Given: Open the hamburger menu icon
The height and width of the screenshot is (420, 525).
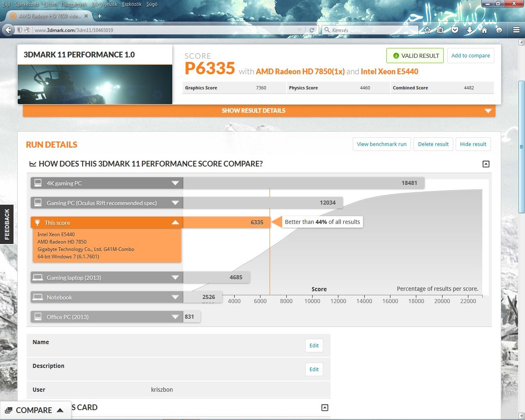Looking at the screenshot, I should 516,30.
